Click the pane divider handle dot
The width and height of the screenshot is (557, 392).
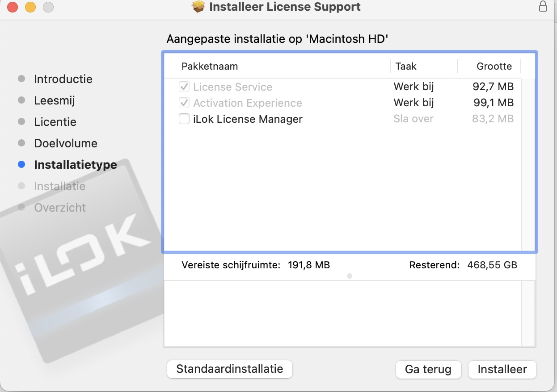(350, 276)
